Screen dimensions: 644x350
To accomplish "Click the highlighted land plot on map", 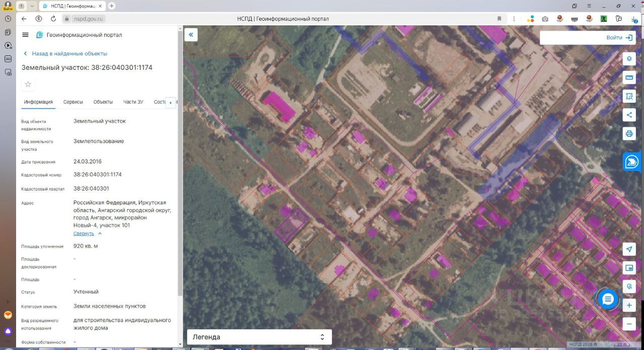I will click(291, 225).
